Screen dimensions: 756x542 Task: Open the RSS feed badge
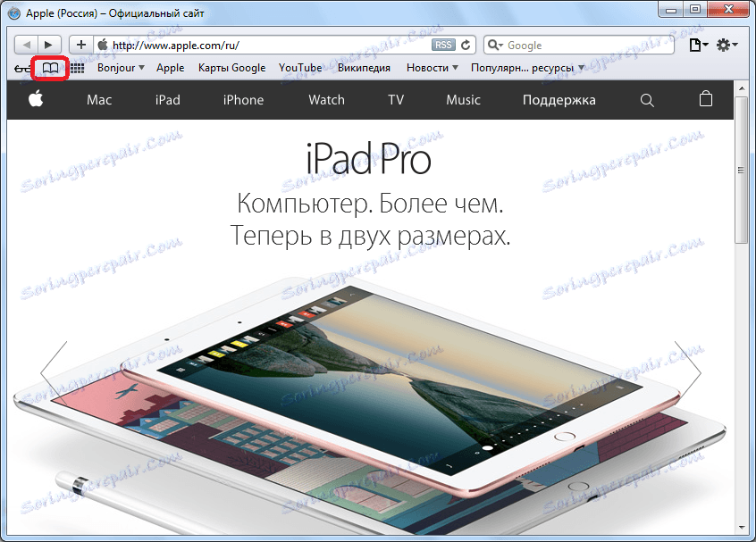[443, 46]
